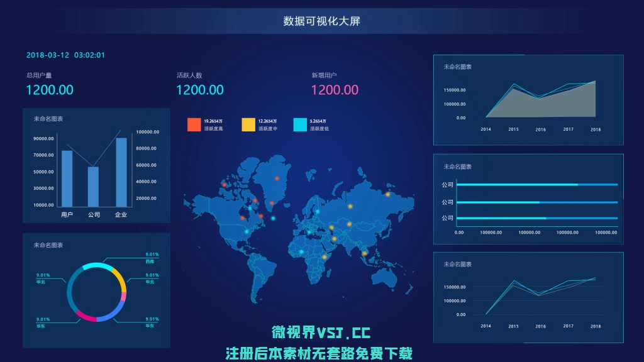Select the pink 新增用户 value
644x362 pixels.
pyautogui.click(x=335, y=90)
